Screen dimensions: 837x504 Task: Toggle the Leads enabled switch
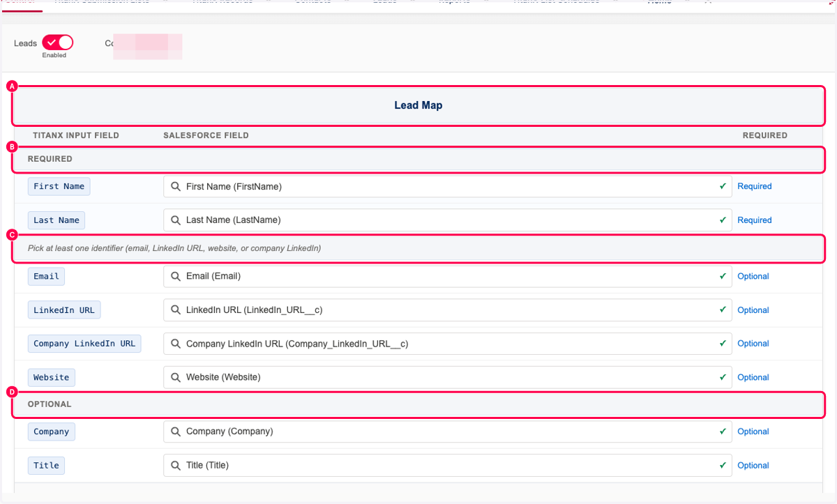pyautogui.click(x=57, y=43)
